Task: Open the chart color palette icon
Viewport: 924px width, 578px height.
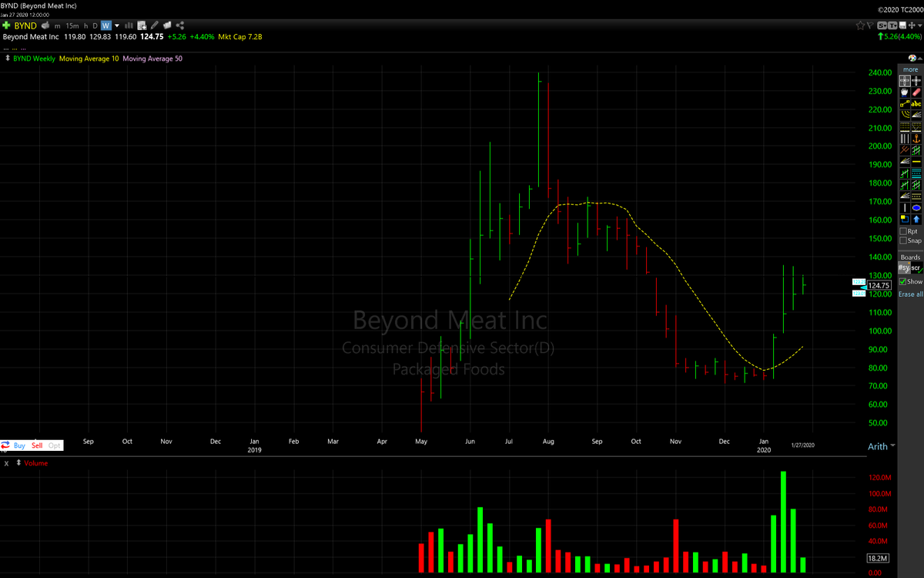Action: (x=911, y=59)
